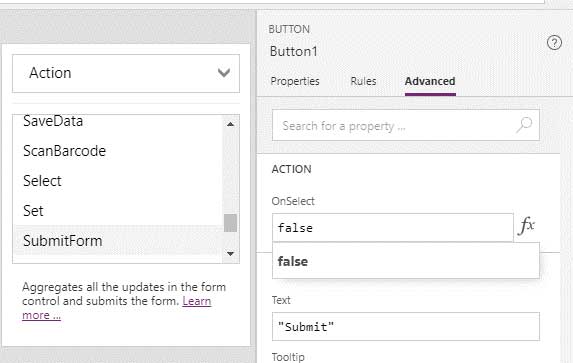The image size is (573, 363).
Task: Open the Advanced tab
Action: pos(430,81)
